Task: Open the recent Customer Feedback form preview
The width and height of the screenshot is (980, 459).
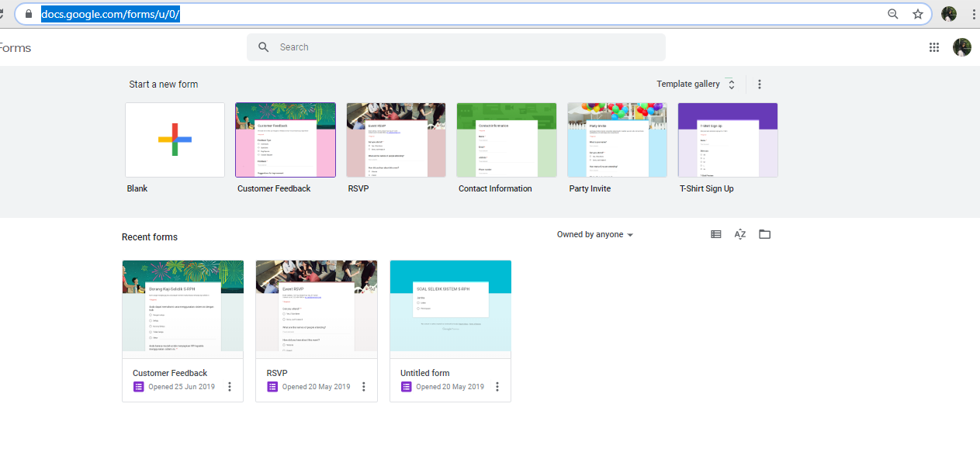Action: pyautogui.click(x=183, y=309)
